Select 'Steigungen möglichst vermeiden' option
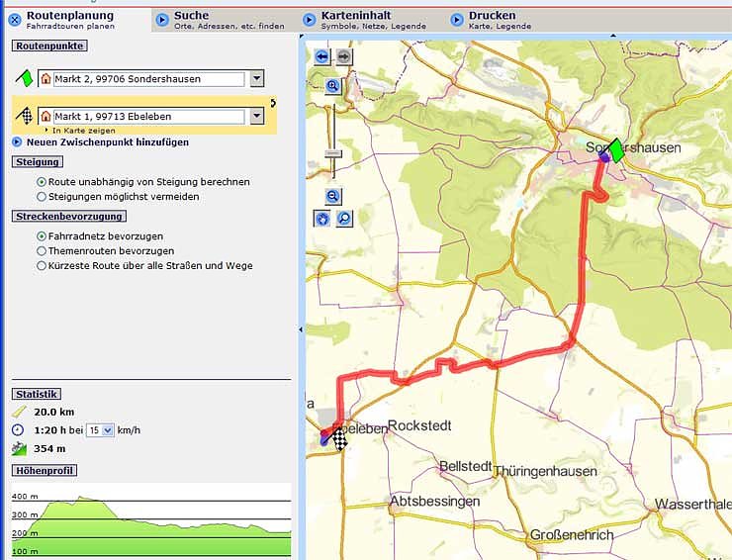Viewport: 732px width, 560px height. coord(42,196)
